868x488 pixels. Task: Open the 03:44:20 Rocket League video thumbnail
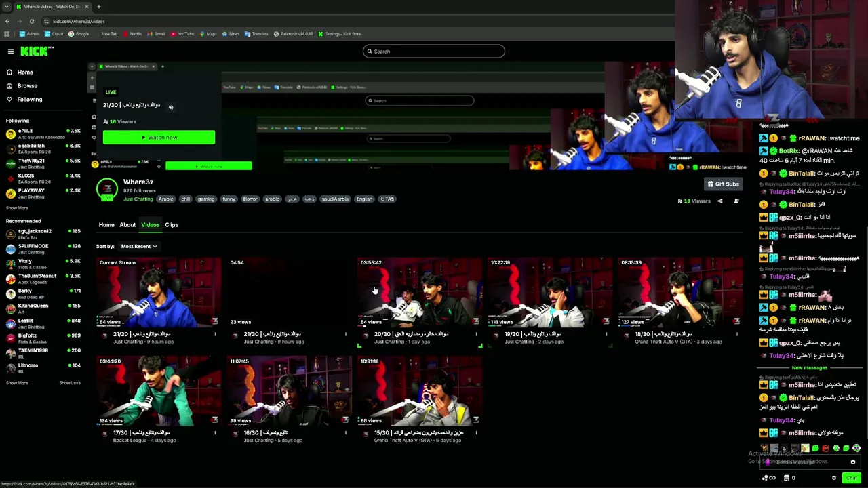point(159,391)
